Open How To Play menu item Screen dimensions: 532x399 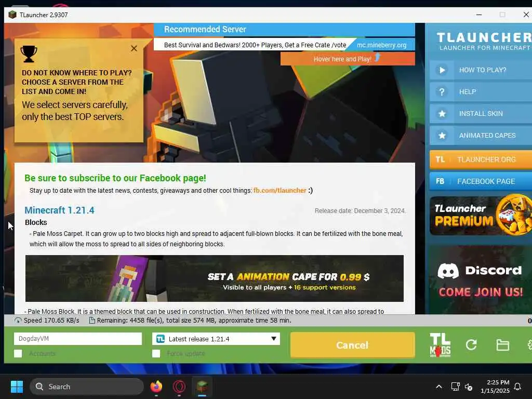coord(481,70)
